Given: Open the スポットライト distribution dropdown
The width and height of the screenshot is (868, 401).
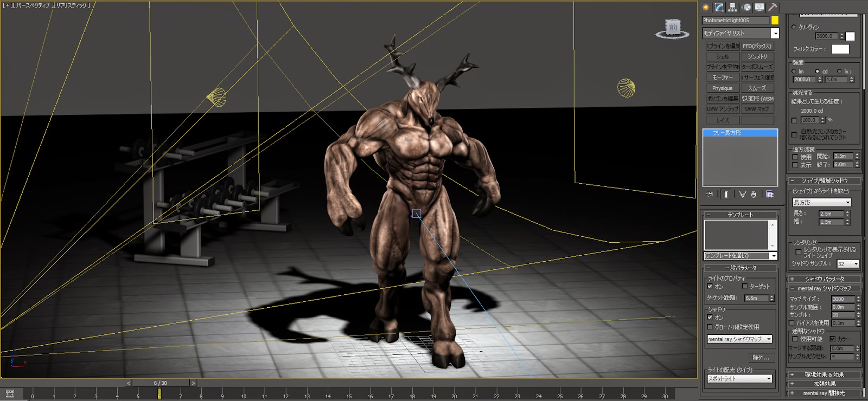Looking at the screenshot, I should [x=739, y=379].
